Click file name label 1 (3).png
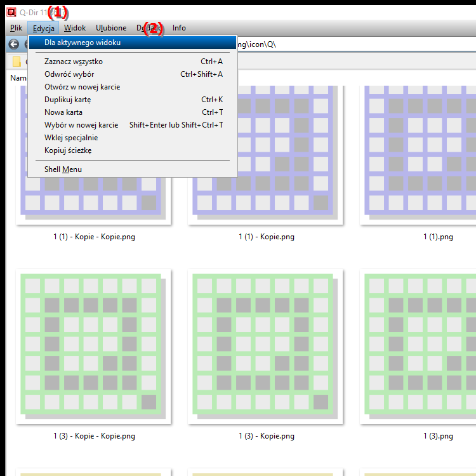Viewport: 476px width, 476px height. [438, 436]
